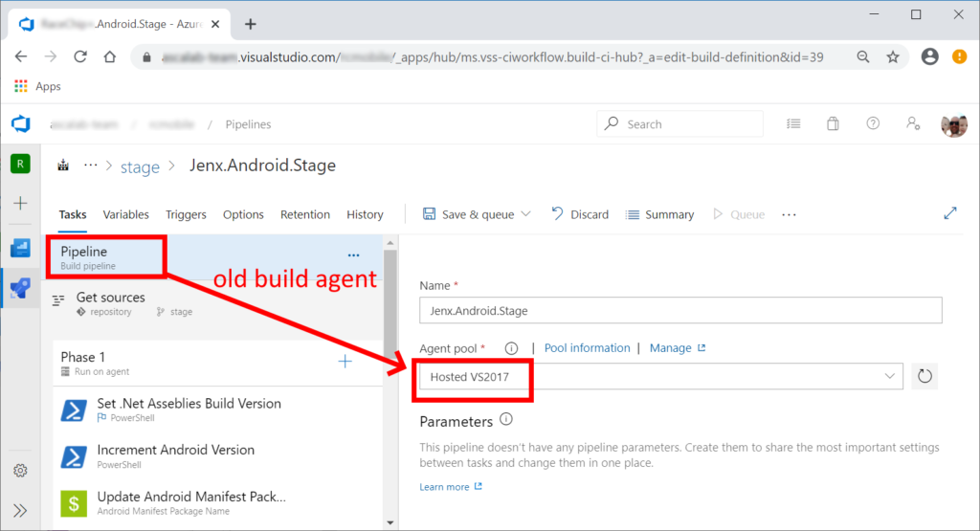The image size is (980, 531).
Task: Select the Phase 1 agent job
Action: (217, 363)
